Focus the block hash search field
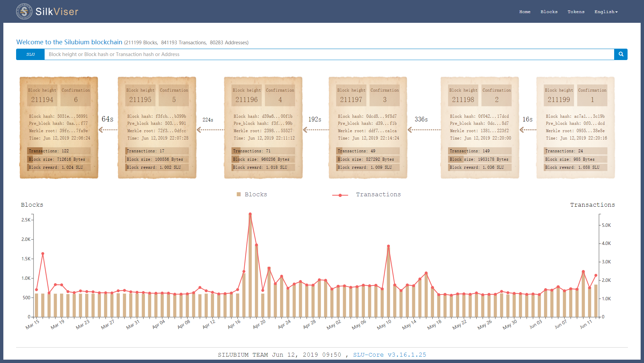 [x=329, y=54]
